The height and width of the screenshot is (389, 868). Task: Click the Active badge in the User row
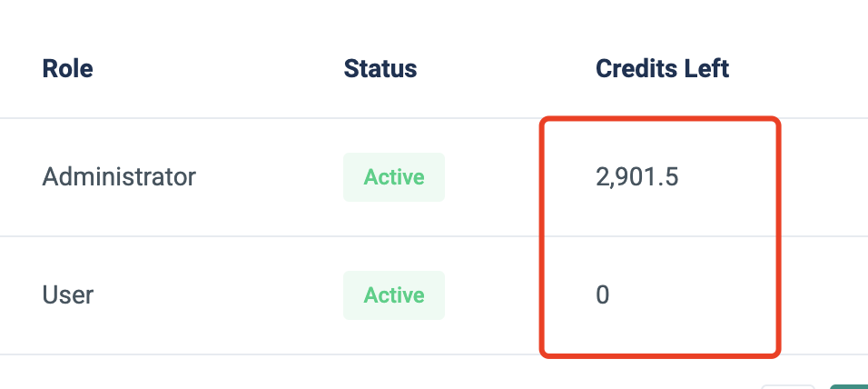coord(394,295)
